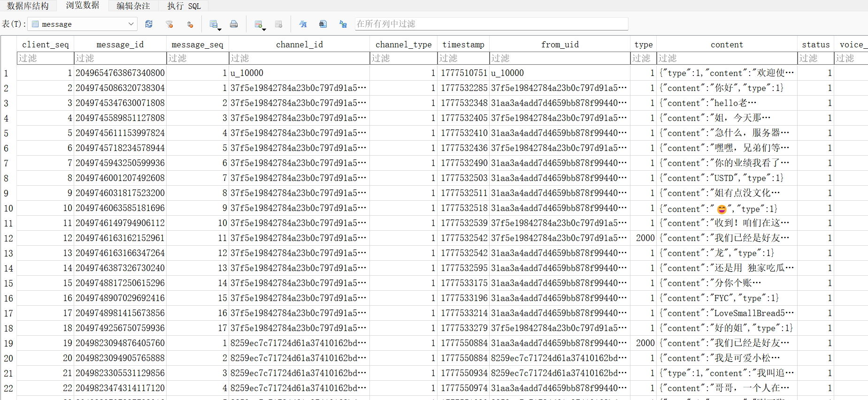Clear all filters icon

[169, 24]
